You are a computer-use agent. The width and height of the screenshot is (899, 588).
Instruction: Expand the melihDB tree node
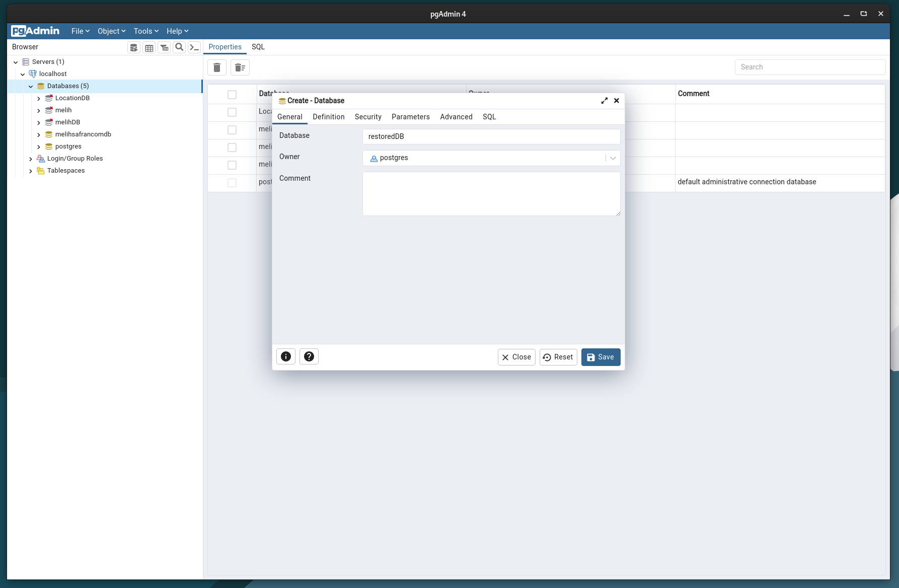click(39, 123)
